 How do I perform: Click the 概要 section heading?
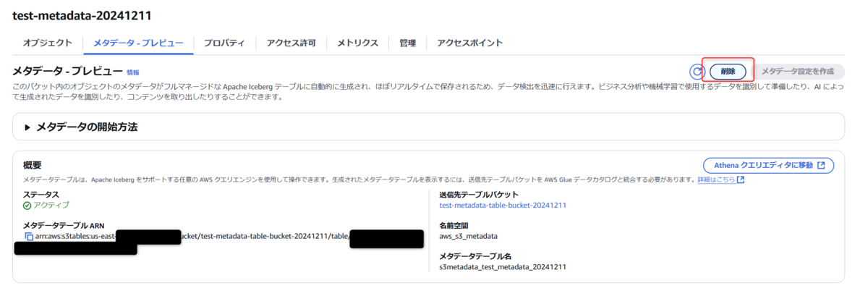pos(33,166)
